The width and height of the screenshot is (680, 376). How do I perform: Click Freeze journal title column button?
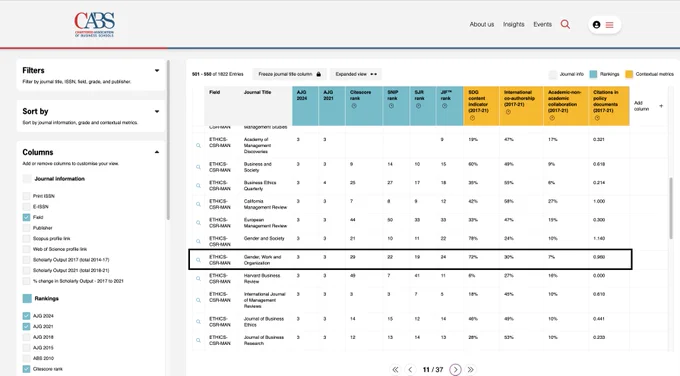(x=289, y=74)
